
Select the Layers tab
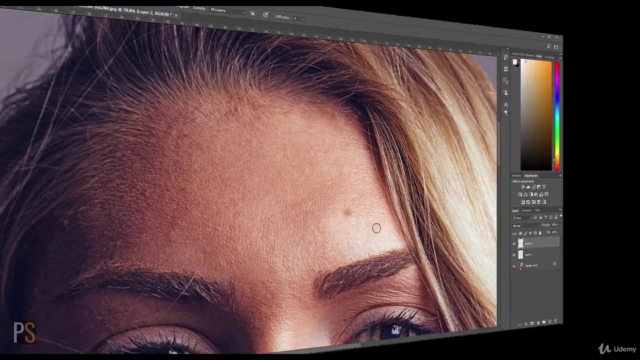[515, 210]
